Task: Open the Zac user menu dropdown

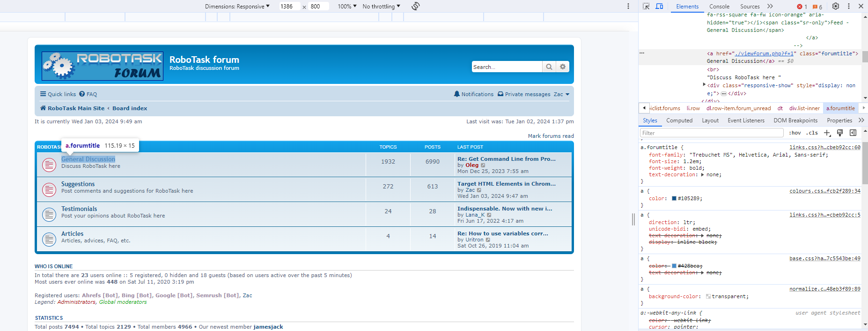Action: (561, 94)
